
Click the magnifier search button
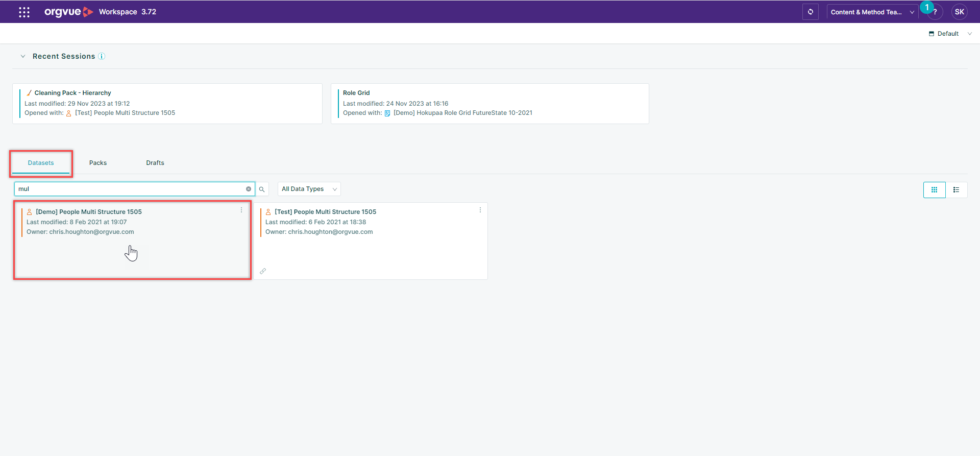click(x=262, y=189)
